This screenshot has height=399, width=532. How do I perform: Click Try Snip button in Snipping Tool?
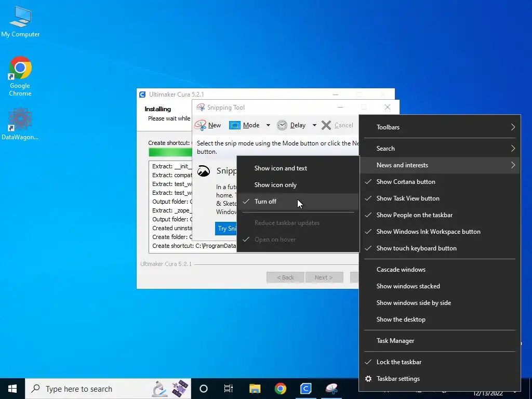click(x=226, y=229)
